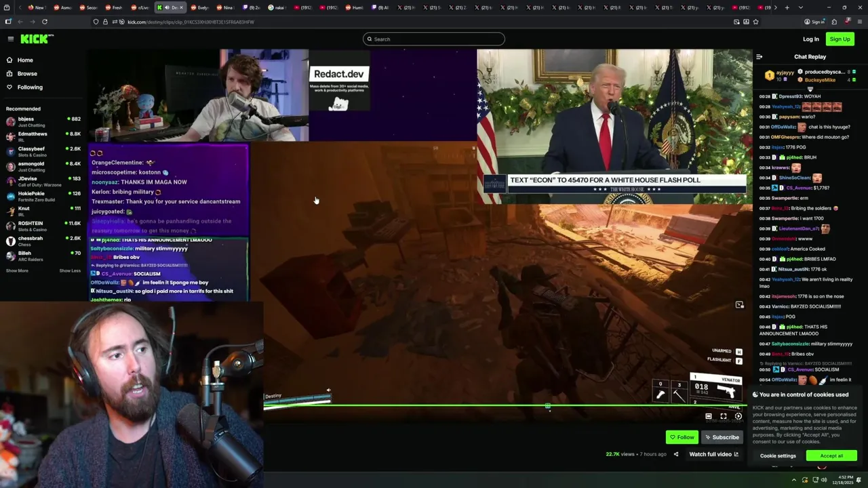Click ROSHTEIN's avatar in Recommended

[10, 226]
